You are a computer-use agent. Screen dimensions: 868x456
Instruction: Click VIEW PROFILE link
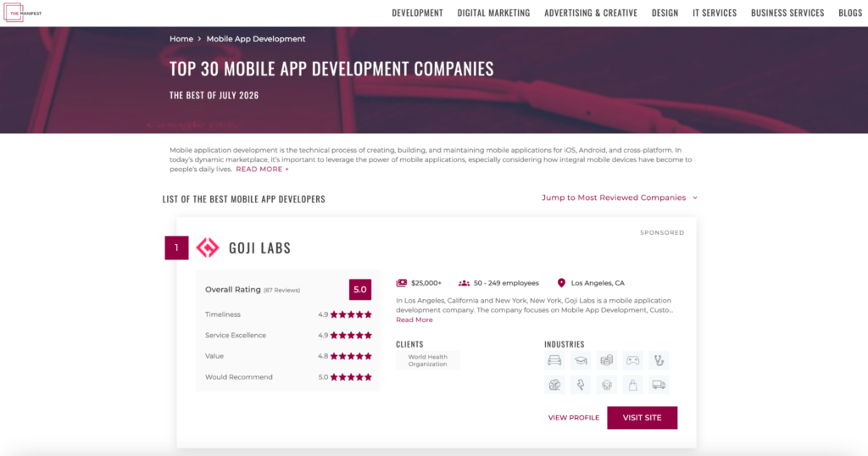point(574,418)
